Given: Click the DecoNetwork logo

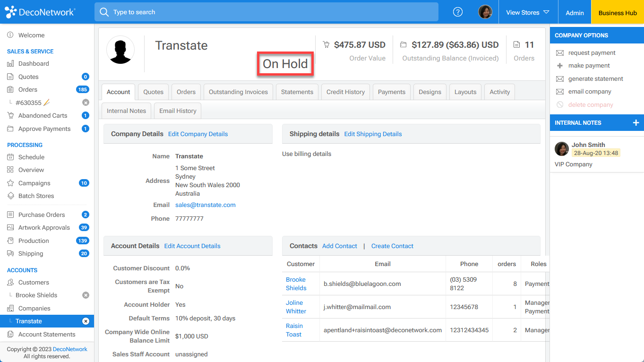Looking at the screenshot, I should (x=40, y=12).
